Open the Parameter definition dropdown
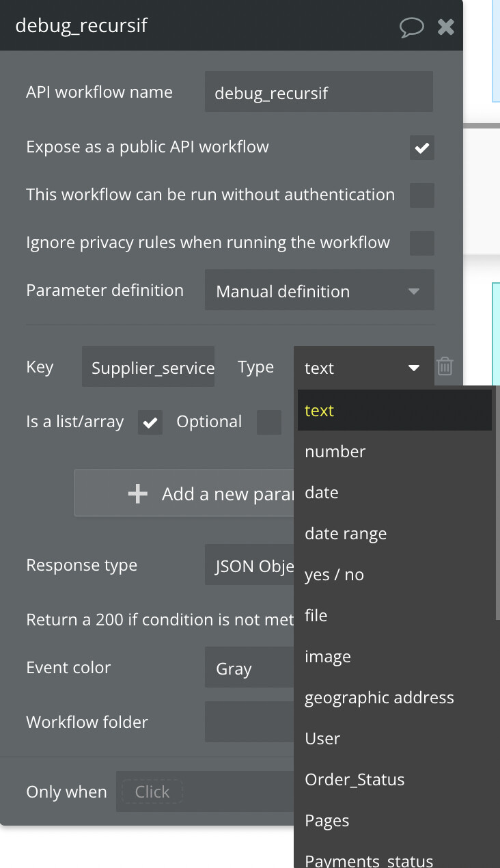Screen dimensions: 500x868 point(319,291)
